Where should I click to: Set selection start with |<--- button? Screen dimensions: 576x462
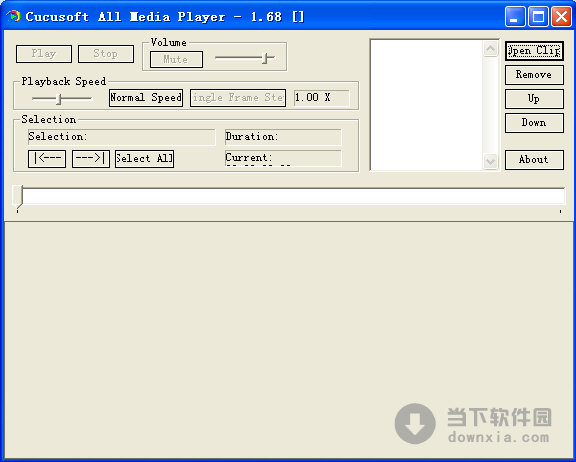coord(47,159)
